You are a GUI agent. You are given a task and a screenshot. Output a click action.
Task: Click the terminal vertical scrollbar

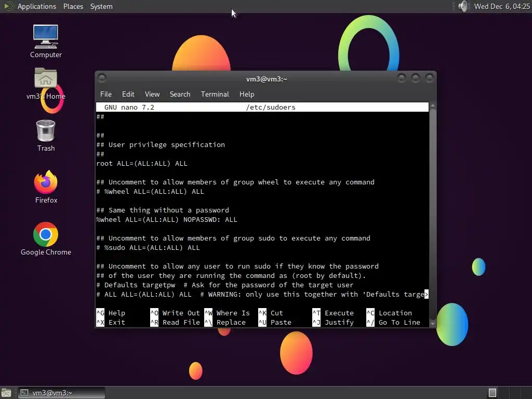pyautogui.click(x=433, y=214)
